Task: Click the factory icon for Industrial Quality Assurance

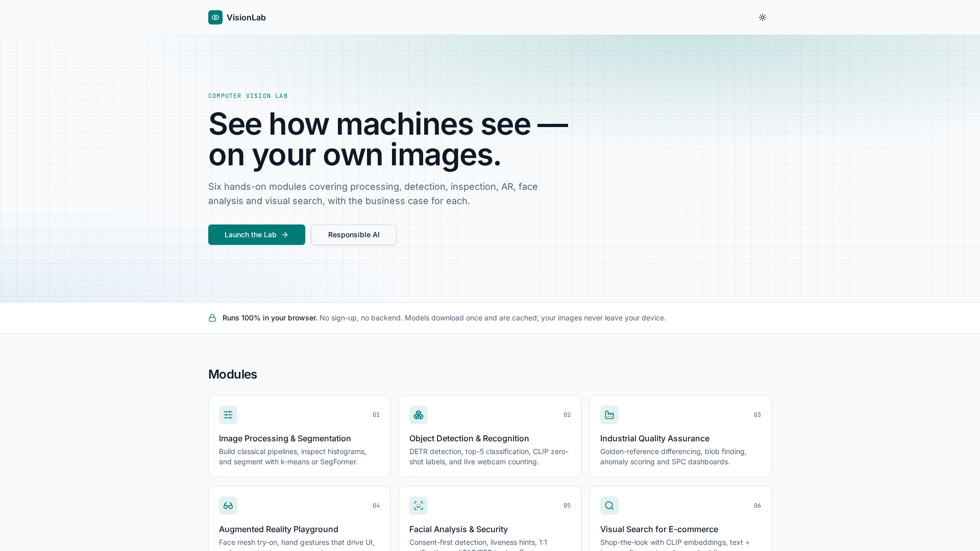Action: 609,415
